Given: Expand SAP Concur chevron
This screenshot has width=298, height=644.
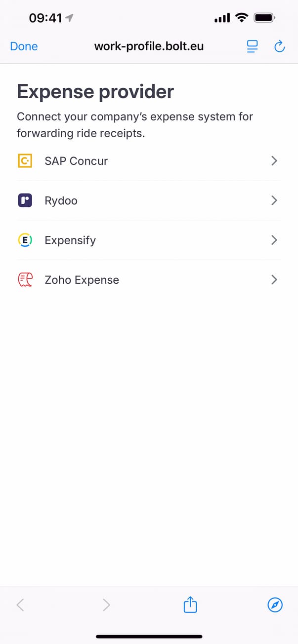Looking at the screenshot, I should coord(274,161).
